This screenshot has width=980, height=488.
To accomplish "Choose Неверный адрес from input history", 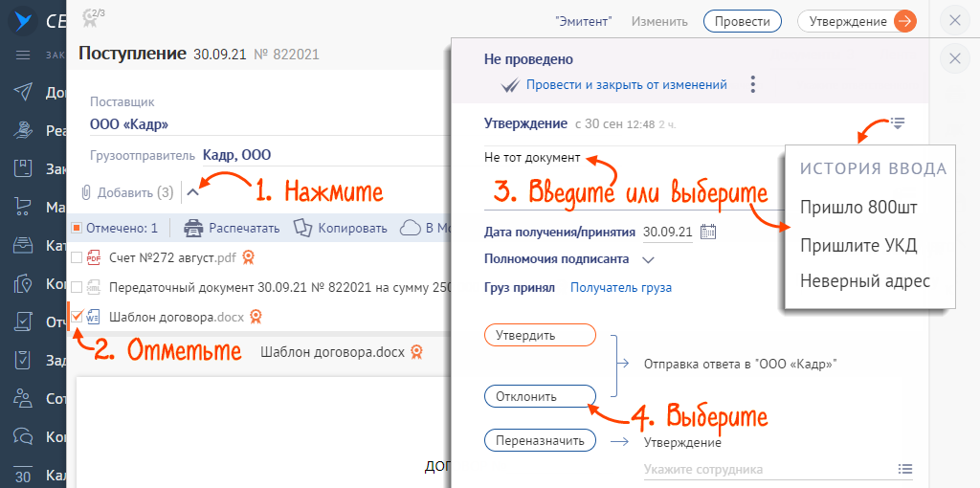I will click(864, 281).
